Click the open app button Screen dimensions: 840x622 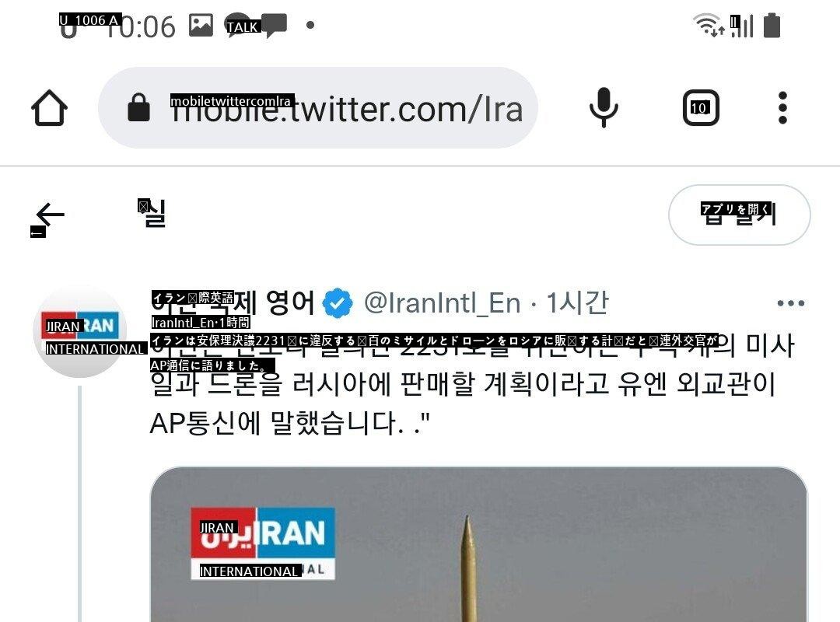click(740, 215)
